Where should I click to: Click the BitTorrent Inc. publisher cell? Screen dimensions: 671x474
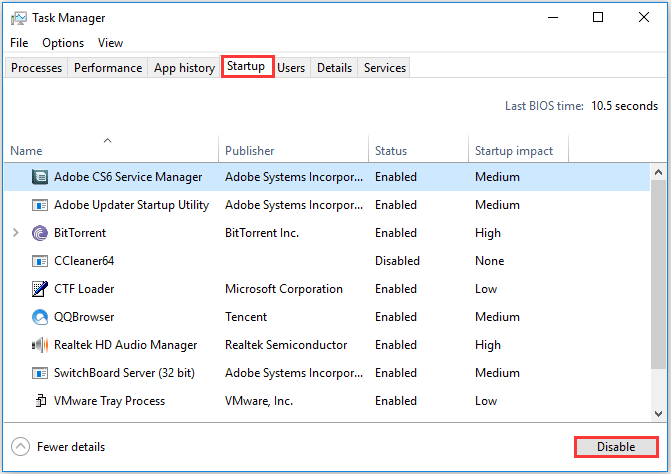pos(262,233)
